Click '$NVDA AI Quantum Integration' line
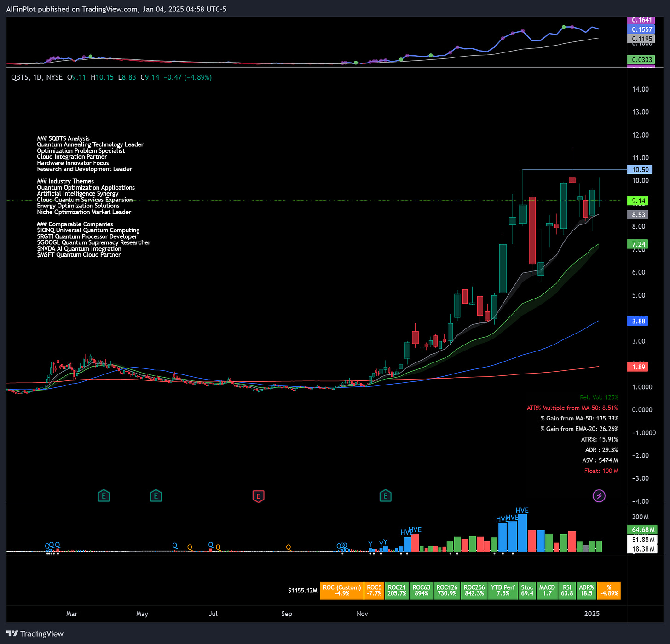The width and height of the screenshot is (670, 644). [x=79, y=249]
